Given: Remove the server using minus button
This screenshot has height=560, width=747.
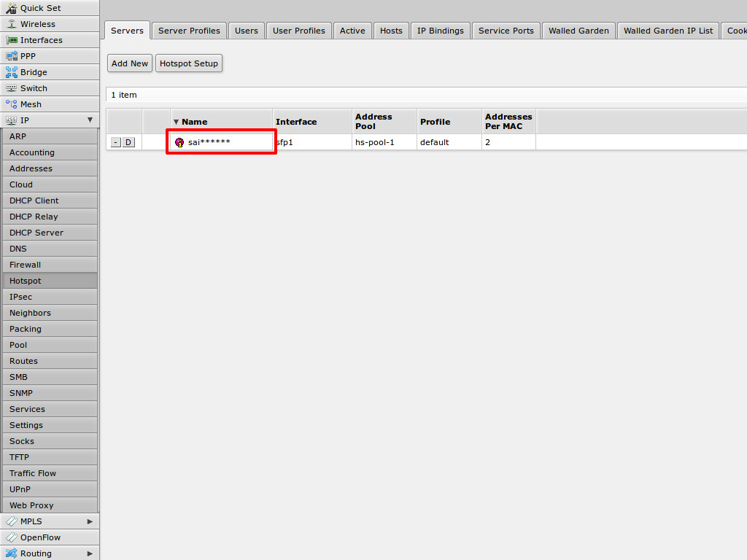Looking at the screenshot, I should pyautogui.click(x=115, y=142).
